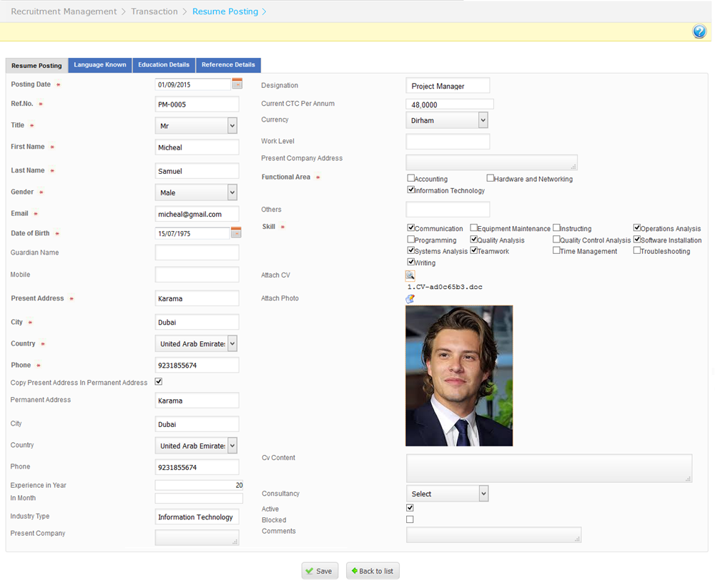Click the Guardian Name field

(197, 253)
